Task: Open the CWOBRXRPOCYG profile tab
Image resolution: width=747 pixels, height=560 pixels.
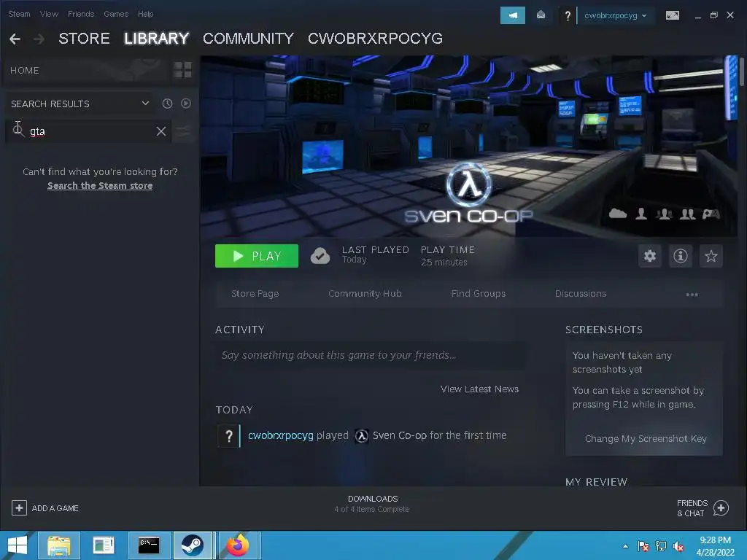Action: 376,39
